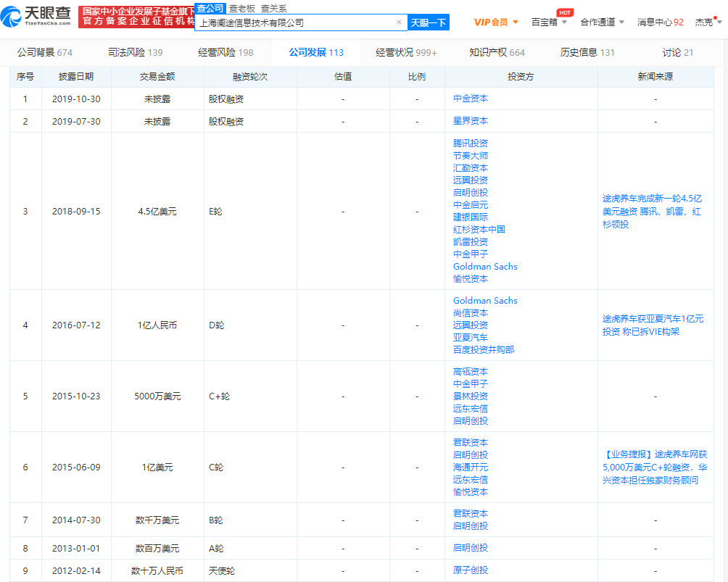Open investor 尚信资本 link

click(x=471, y=313)
